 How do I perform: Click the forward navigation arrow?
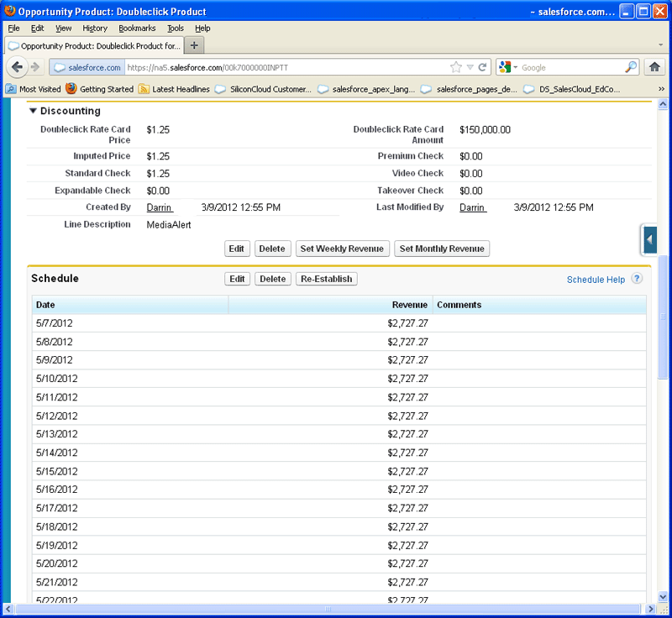35,68
